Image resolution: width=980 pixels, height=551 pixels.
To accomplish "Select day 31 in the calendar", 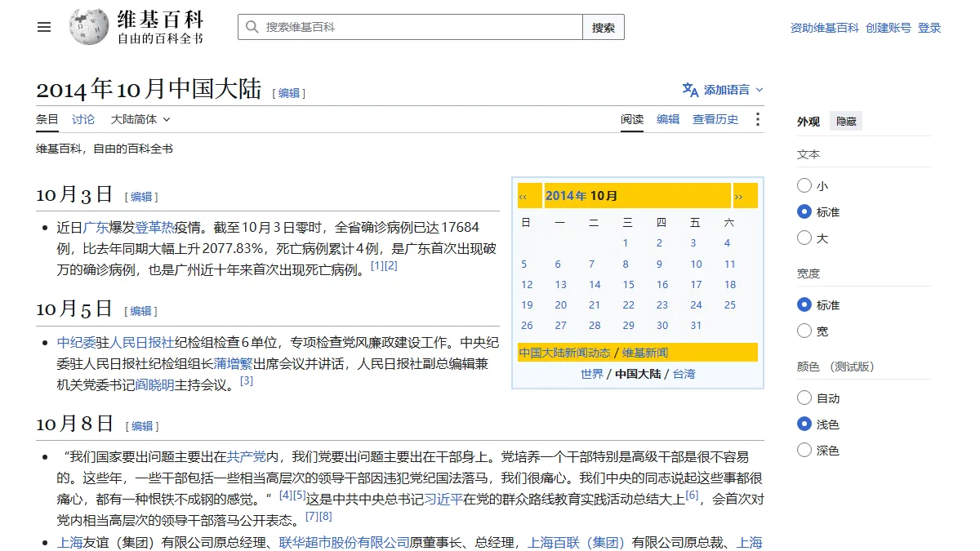I will pyautogui.click(x=697, y=326).
